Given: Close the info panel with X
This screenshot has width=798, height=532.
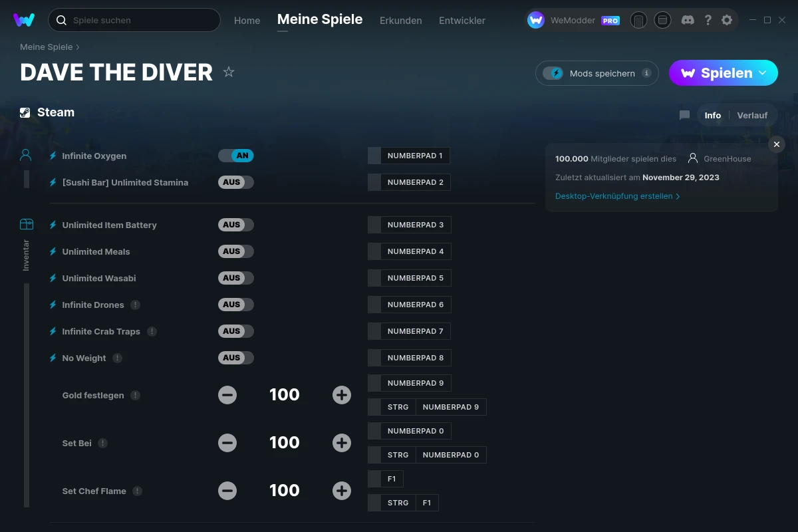Looking at the screenshot, I should pyautogui.click(x=777, y=144).
